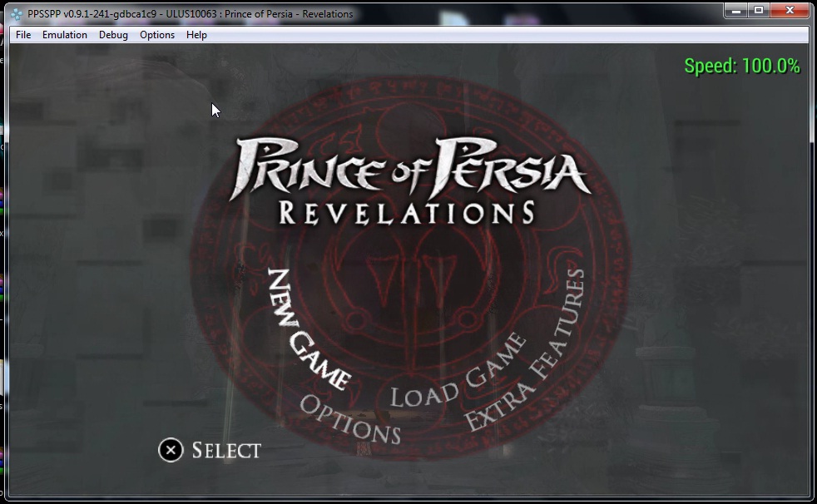Click the window title bar text
This screenshot has height=504, width=817.
[x=191, y=14]
